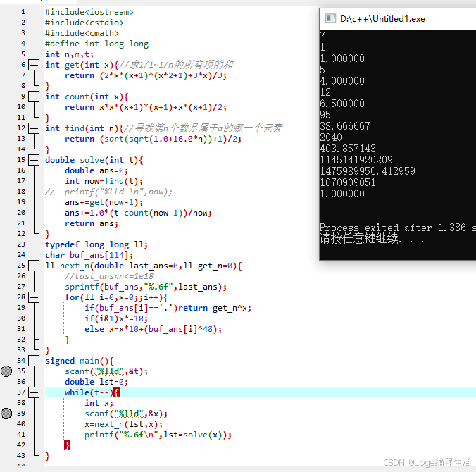Screen dimensions: 476x472
Task: Collapse the count function fold at line 9
Action: tap(34, 97)
